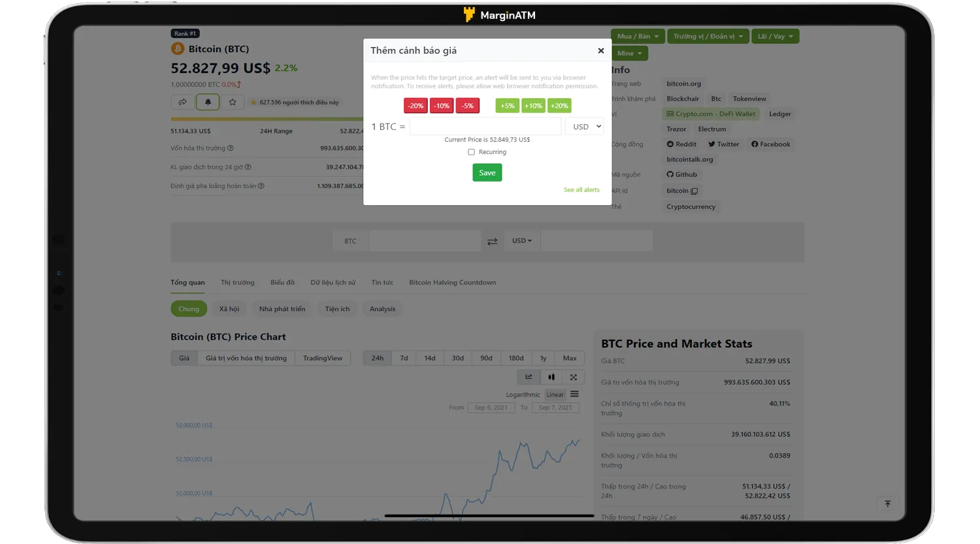Screen dimensions: 980x544
Task: Click the See all alerts link
Action: [x=581, y=190]
